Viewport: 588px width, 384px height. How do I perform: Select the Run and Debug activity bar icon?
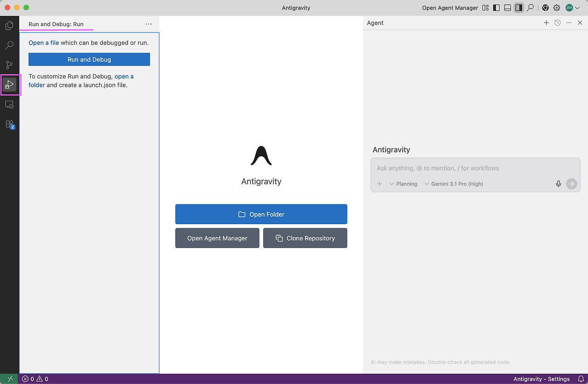click(x=10, y=85)
